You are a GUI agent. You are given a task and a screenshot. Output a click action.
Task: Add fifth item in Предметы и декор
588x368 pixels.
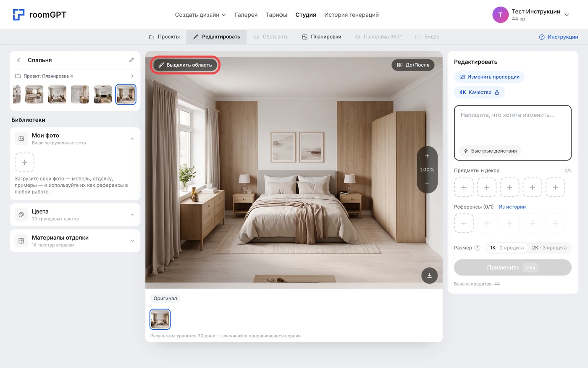click(555, 188)
